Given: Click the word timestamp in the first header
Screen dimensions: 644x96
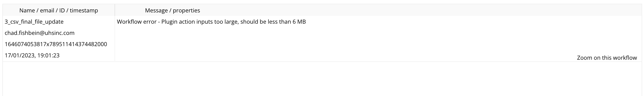Looking at the screenshot, I should [84, 11].
